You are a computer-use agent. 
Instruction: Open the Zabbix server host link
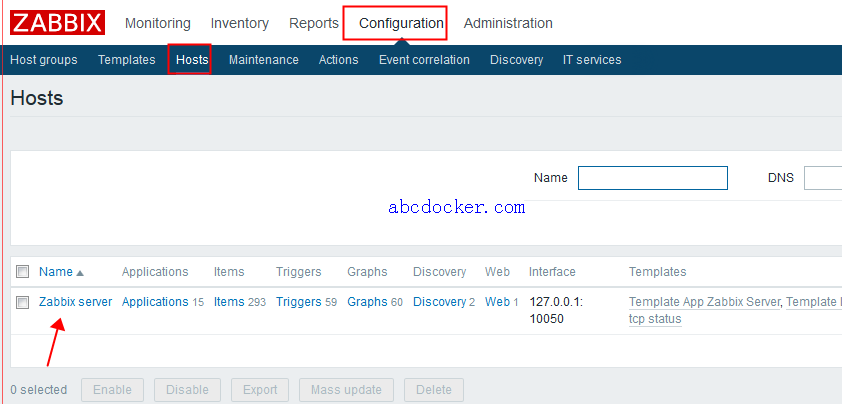point(76,302)
